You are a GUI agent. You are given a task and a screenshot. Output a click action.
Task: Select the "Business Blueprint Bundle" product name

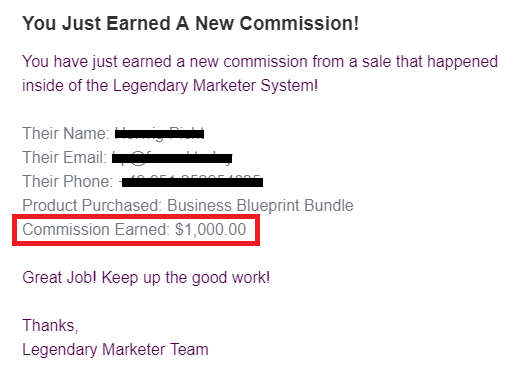[260, 206]
